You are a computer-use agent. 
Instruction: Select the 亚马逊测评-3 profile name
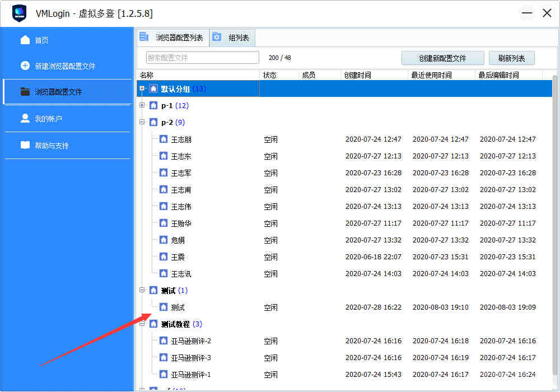[191, 358]
